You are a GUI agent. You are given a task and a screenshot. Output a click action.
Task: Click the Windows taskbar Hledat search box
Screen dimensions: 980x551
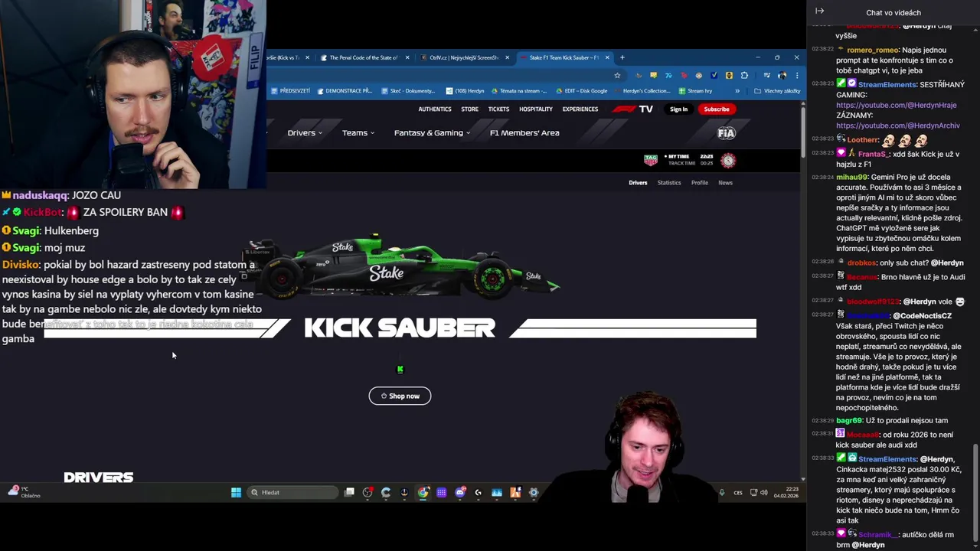pos(293,492)
